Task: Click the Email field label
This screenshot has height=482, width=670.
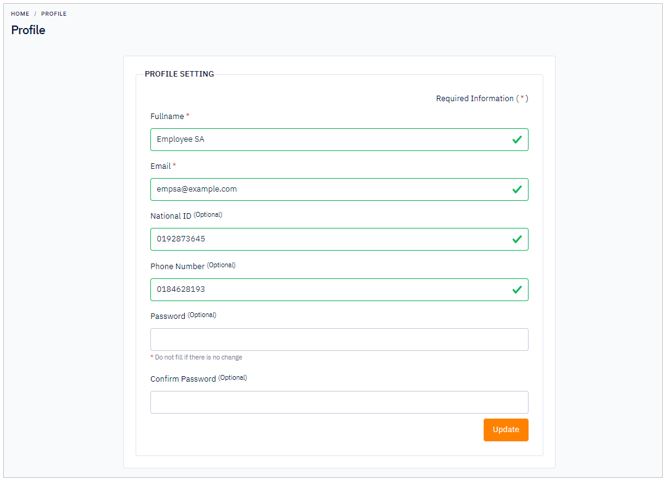Action: tap(161, 166)
